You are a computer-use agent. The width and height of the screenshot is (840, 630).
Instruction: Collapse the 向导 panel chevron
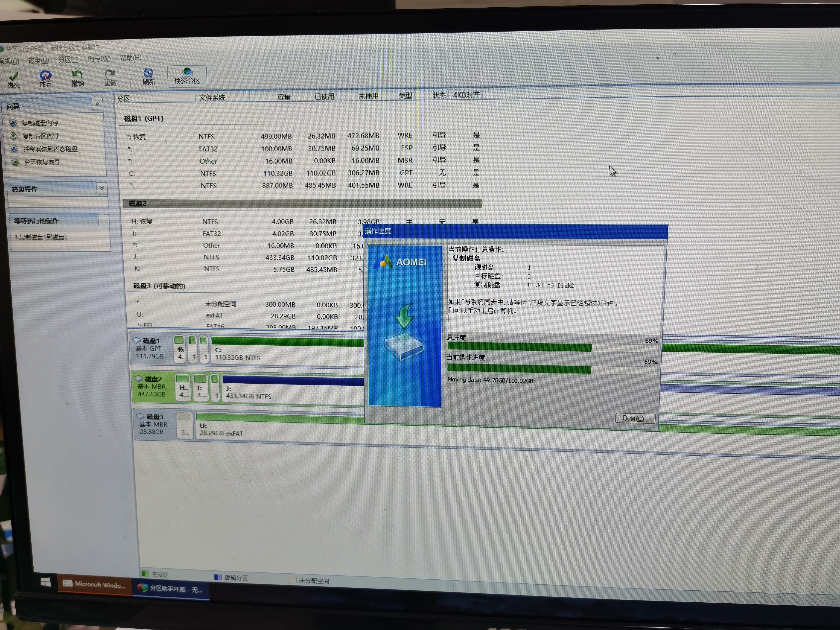(97, 104)
